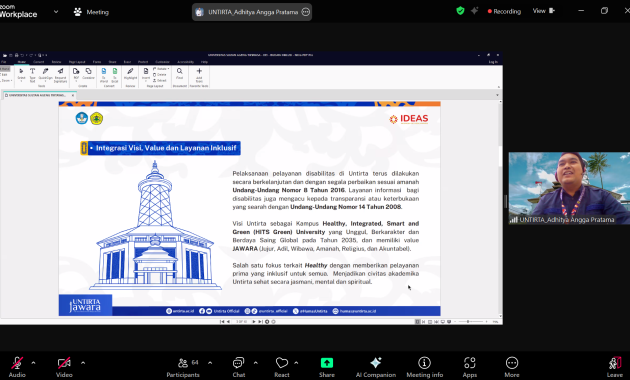Expand the video options arrow
This screenshot has width=630, height=380.
coord(83,363)
